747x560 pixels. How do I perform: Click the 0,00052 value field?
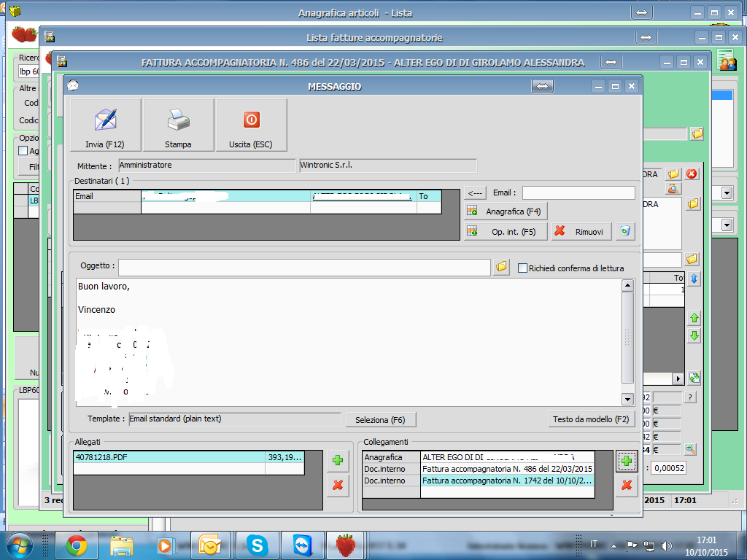(x=669, y=468)
